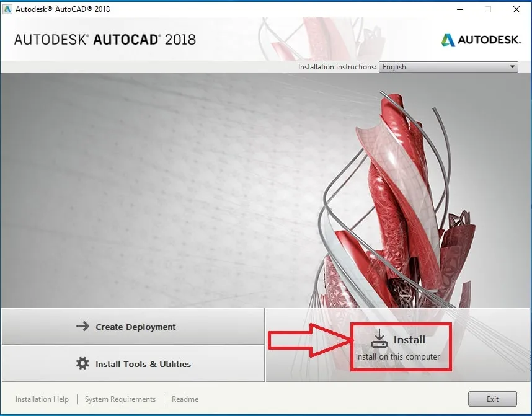
Task: Click the arrow icon beside Create Deployment
Action: pos(82,326)
